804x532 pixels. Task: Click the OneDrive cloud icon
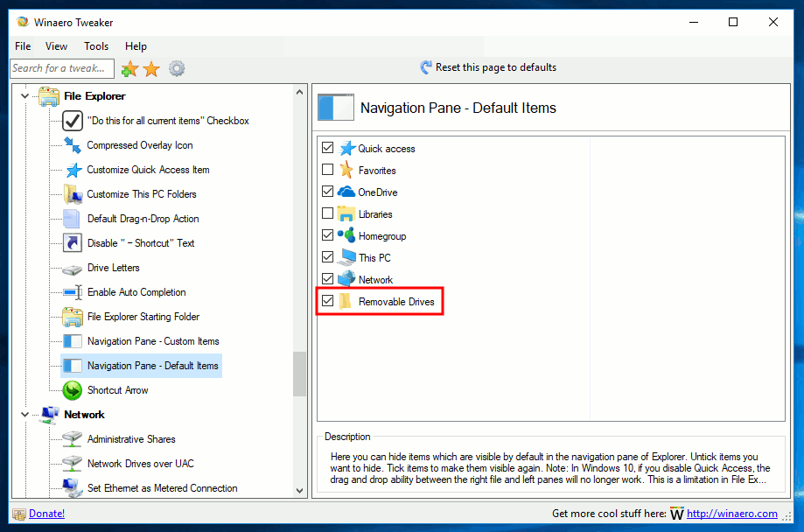[x=346, y=192]
